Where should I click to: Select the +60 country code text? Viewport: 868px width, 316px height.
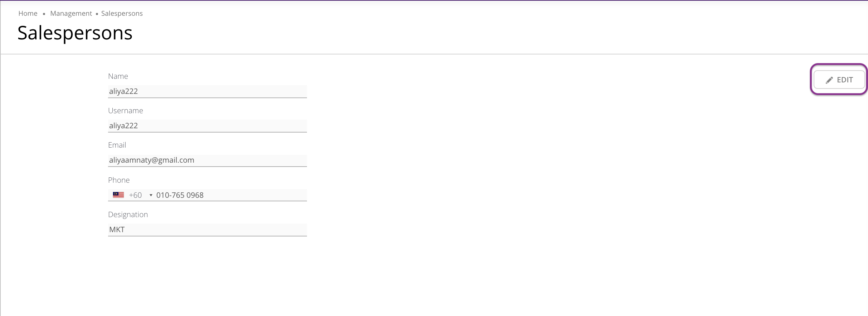pos(135,195)
